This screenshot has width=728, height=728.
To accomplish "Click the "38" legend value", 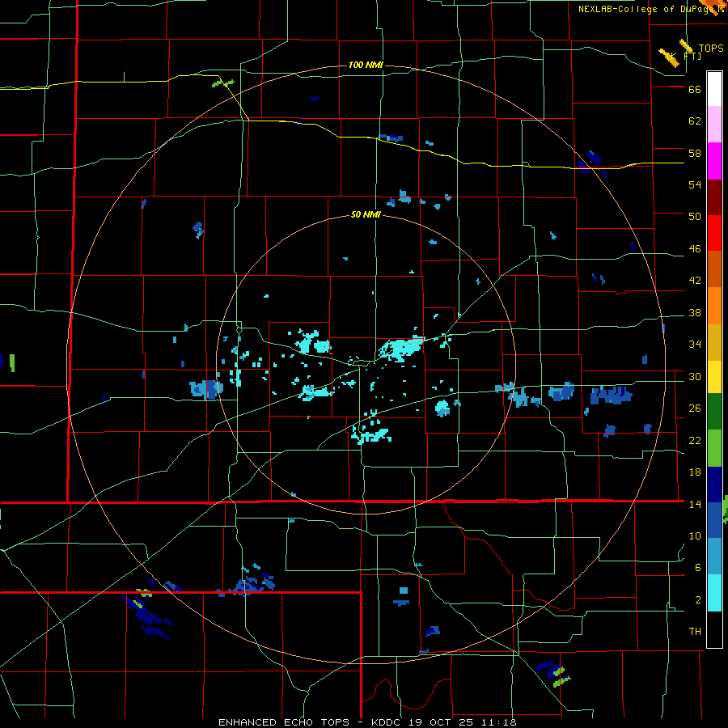I will (695, 313).
